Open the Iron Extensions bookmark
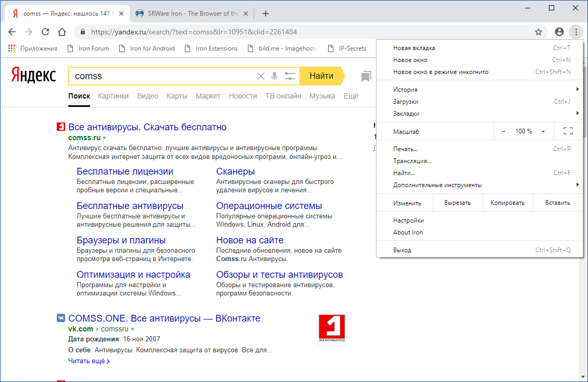 [211, 48]
